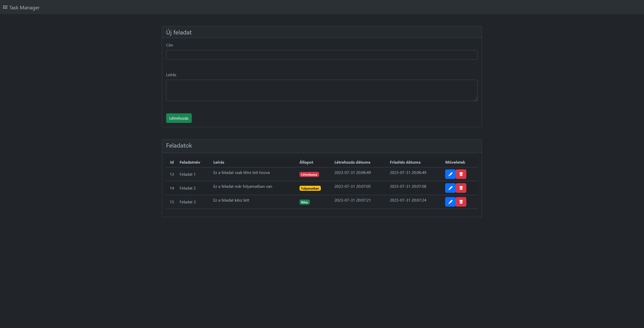Select the Feladat 2 task name cell
Viewport: 644px width, 328px height.
click(187, 188)
